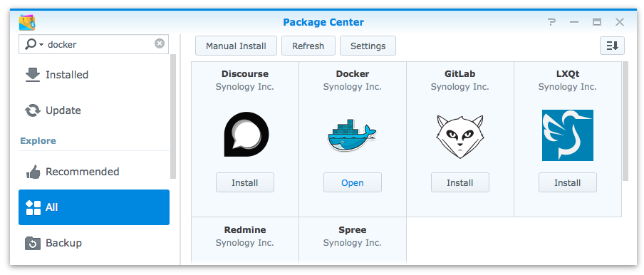
Task: Open the installed Docker package
Action: 353,182
